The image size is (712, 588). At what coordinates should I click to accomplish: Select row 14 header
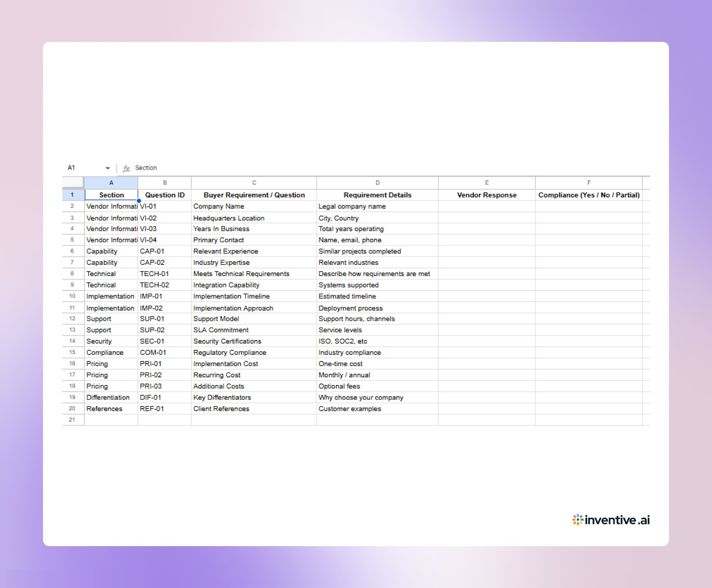pyautogui.click(x=72, y=341)
